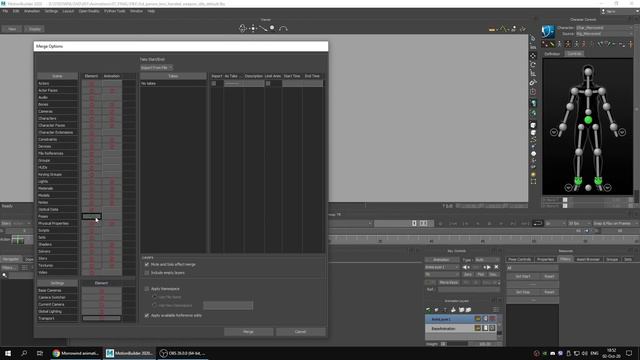
Task: Open Type dropdown in Key Controls
Action: tap(487, 260)
